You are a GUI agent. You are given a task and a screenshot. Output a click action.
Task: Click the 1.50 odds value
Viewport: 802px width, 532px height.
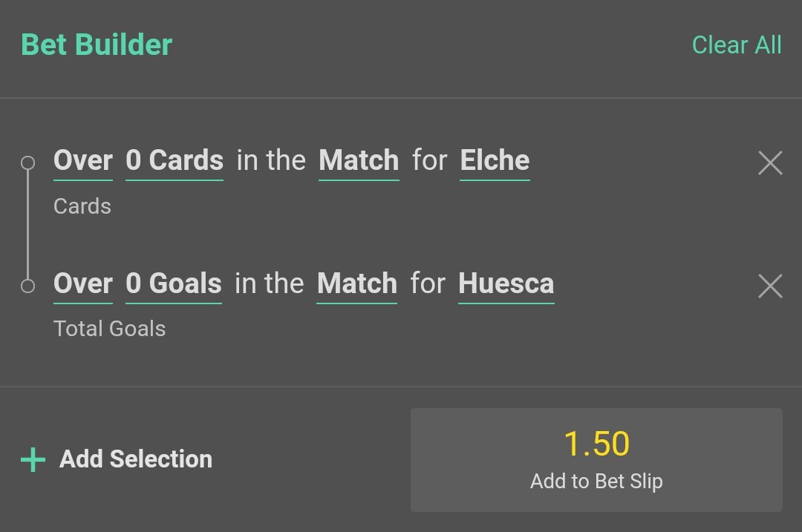coord(596,444)
